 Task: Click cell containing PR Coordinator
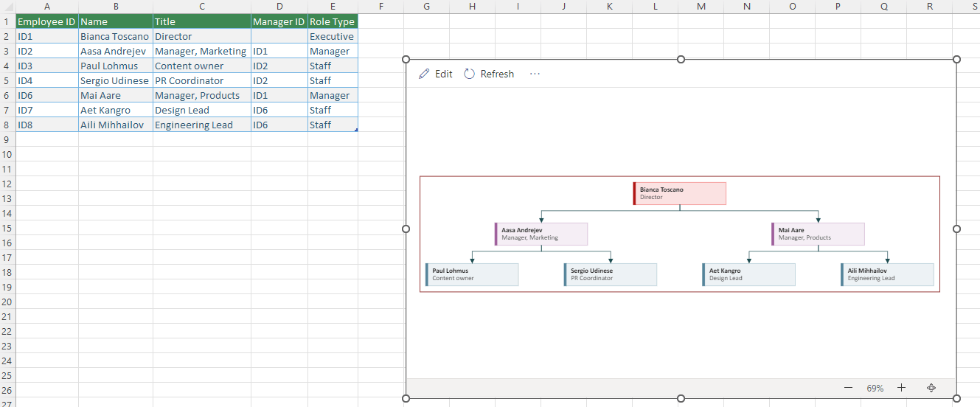[202, 80]
